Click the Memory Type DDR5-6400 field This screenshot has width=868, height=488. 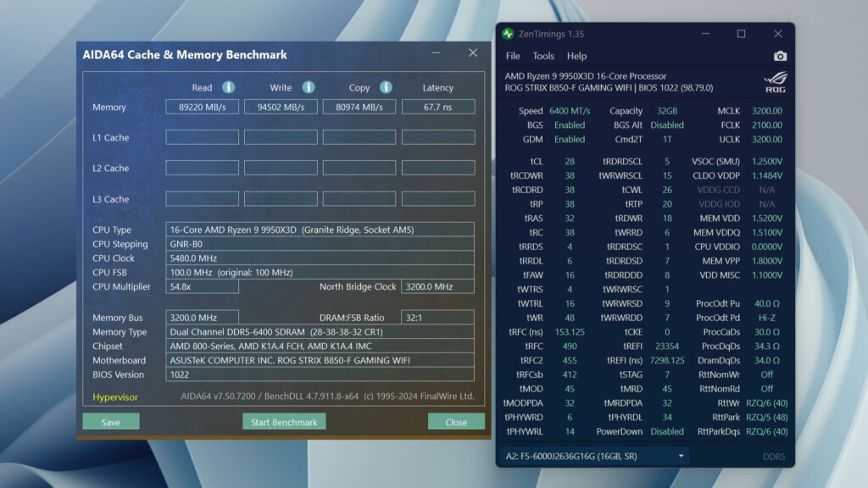tap(320, 332)
